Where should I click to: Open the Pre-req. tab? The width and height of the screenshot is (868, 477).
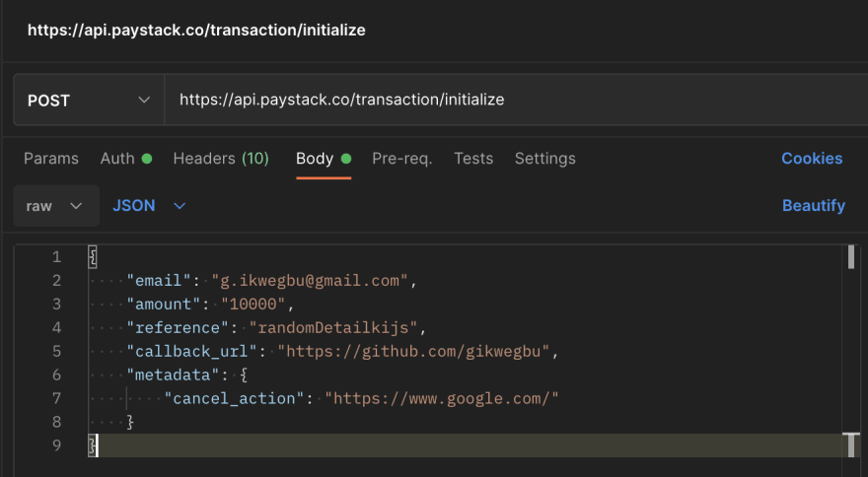(x=401, y=159)
